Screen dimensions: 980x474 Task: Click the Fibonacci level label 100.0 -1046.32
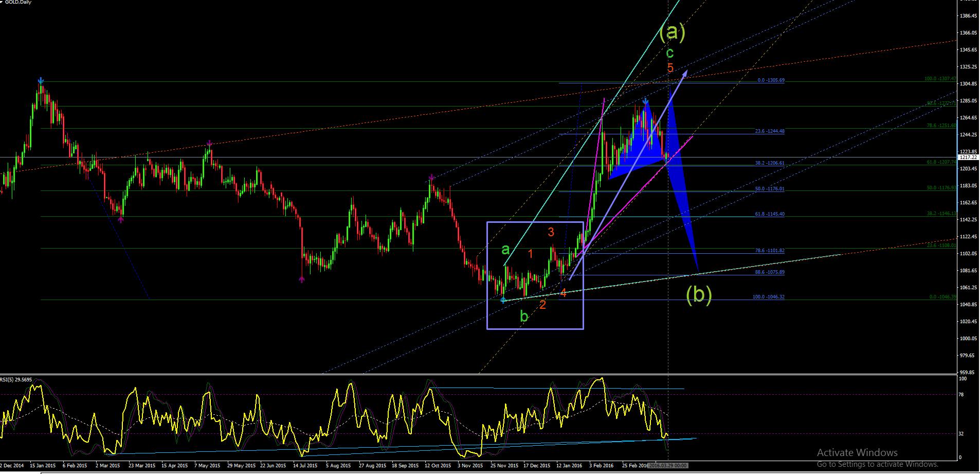pyautogui.click(x=769, y=297)
